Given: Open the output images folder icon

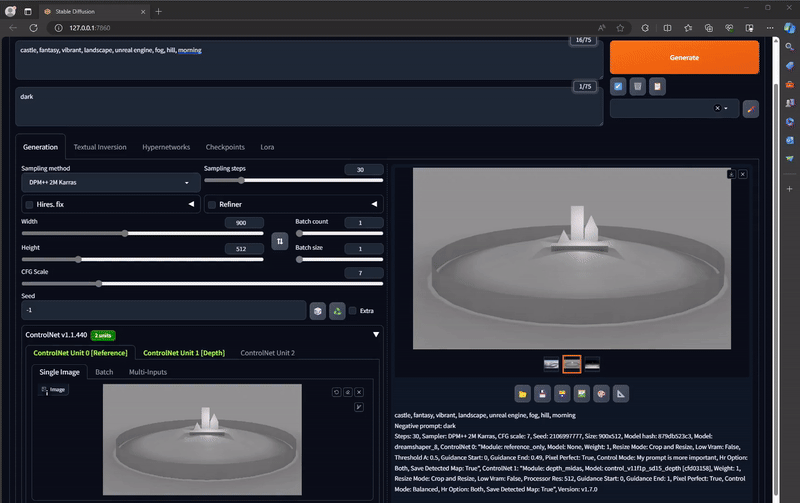Looking at the screenshot, I should tap(522, 393).
